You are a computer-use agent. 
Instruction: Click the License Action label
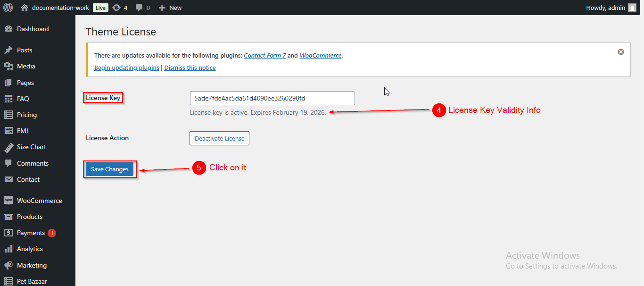(107, 138)
